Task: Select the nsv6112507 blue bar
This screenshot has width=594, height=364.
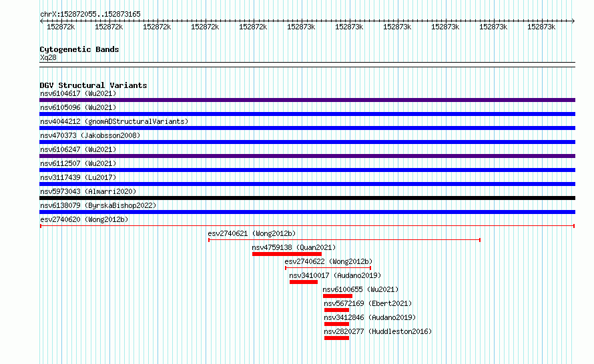Action: click(x=307, y=170)
